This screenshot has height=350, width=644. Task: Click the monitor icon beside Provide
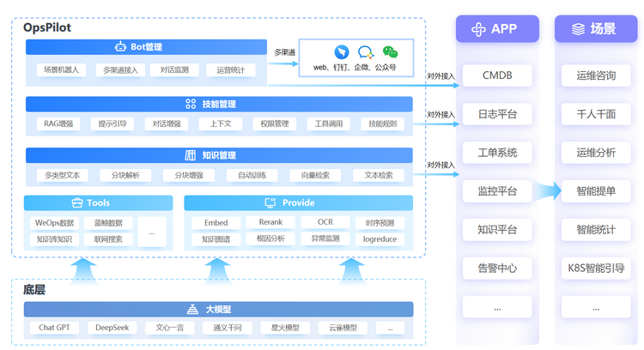click(270, 202)
